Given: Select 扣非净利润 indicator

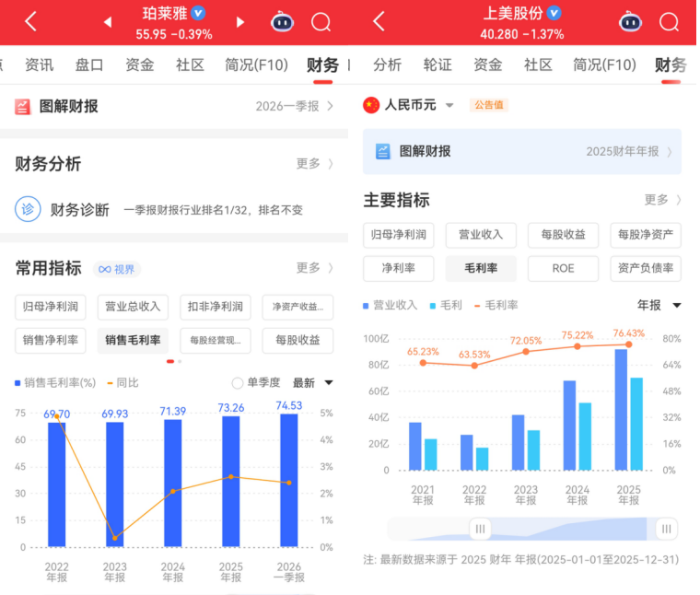Looking at the screenshot, I should 216,307.
